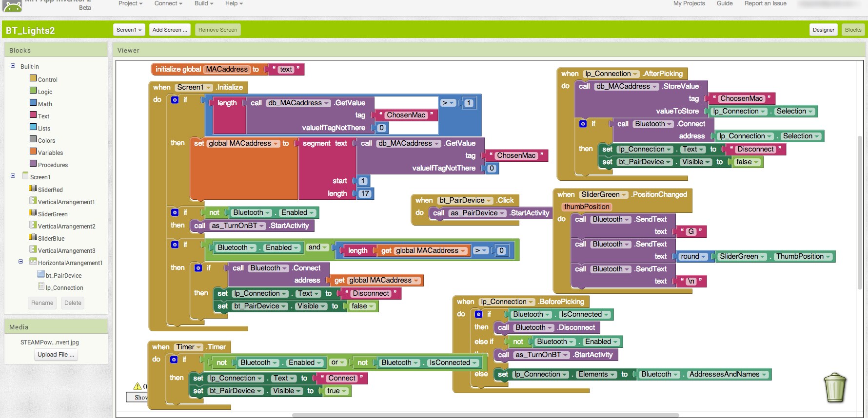This screenshot has height=418, width=868.
Task: Click the HorizontalArrangement1 component icon
Action: [33, 262]
